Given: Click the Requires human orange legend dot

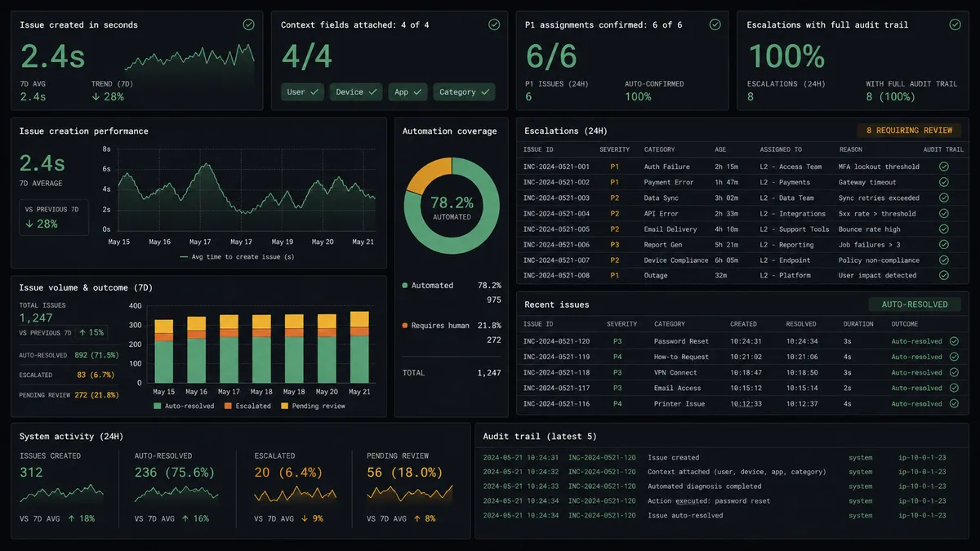Looking at the screenshot, I should pyautogui.click(x=405, y=326).
